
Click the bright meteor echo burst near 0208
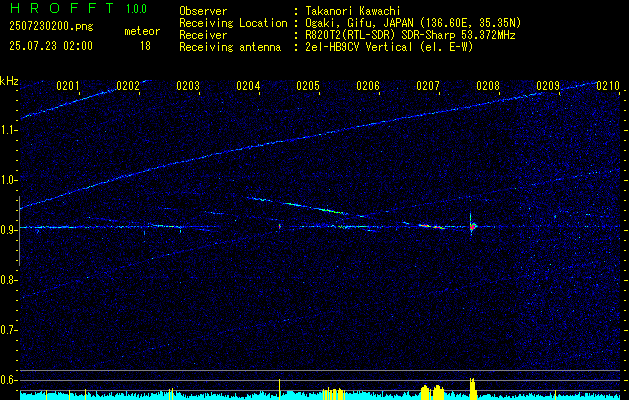(x=472, y=226)
